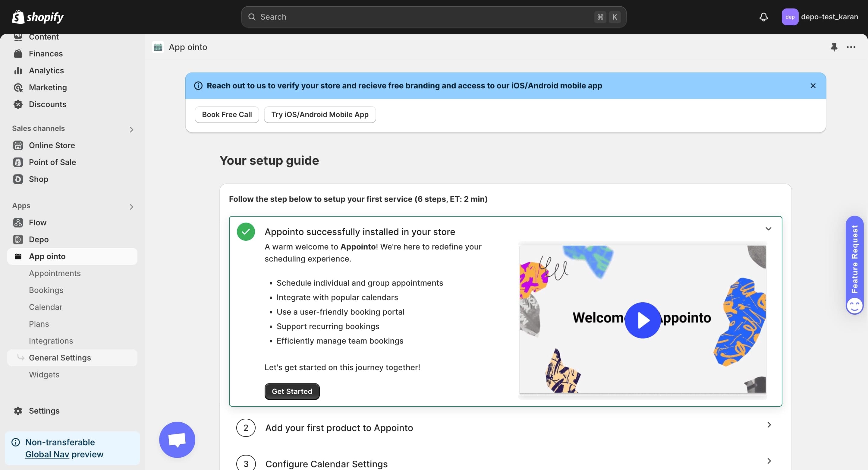
Task: Click the App ointo sidebar icon
Action: coord(18,256)
